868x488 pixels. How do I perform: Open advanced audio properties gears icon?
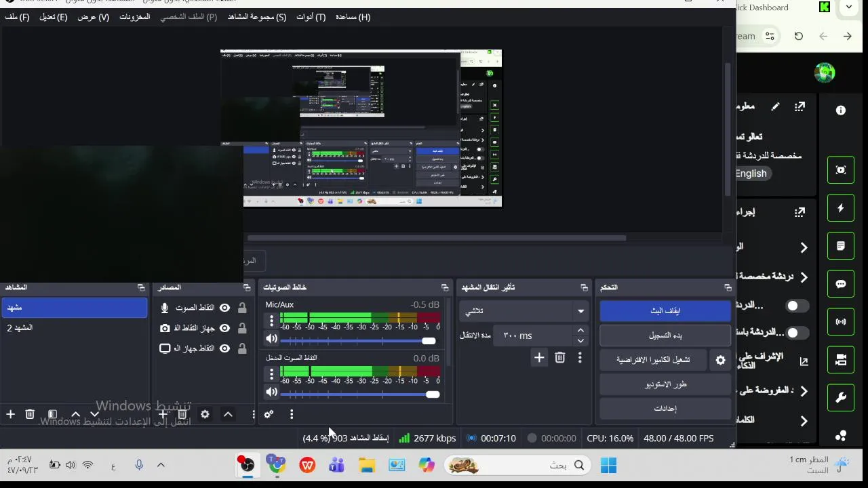point(269,414)
